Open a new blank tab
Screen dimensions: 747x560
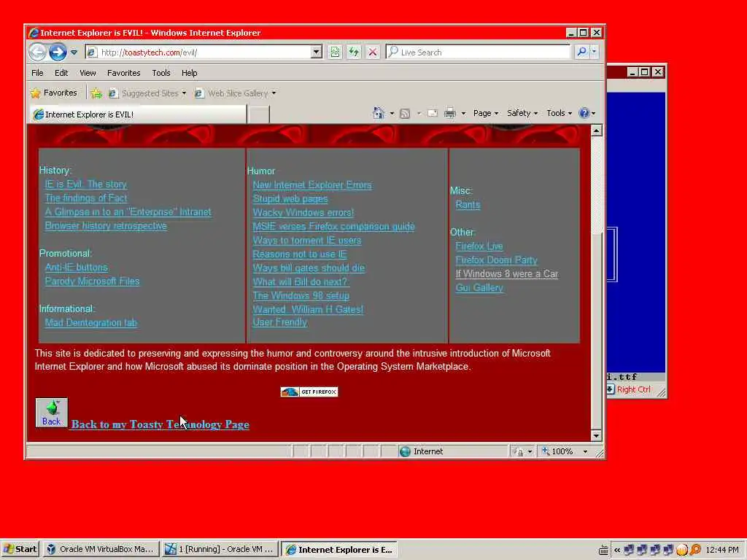259,114
